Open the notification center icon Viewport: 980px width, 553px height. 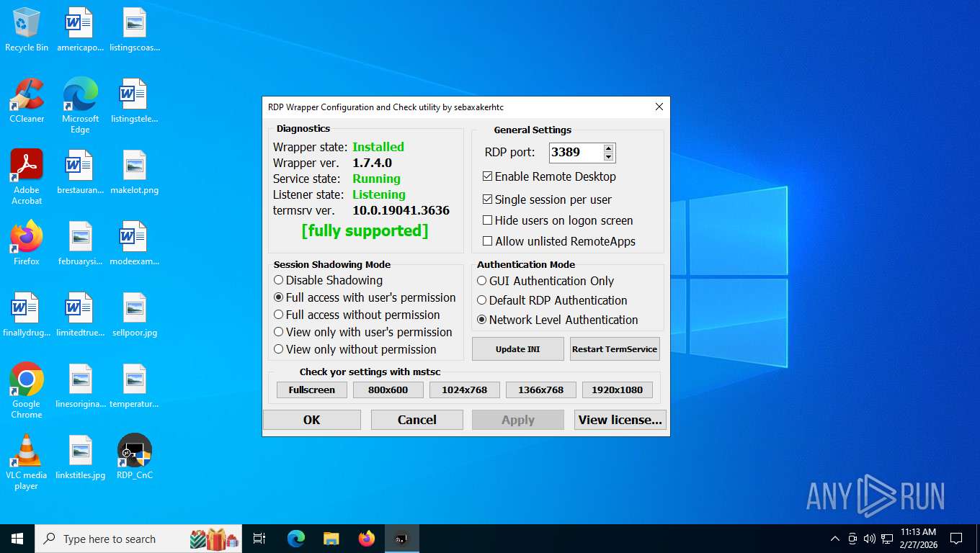click(956, 539)
